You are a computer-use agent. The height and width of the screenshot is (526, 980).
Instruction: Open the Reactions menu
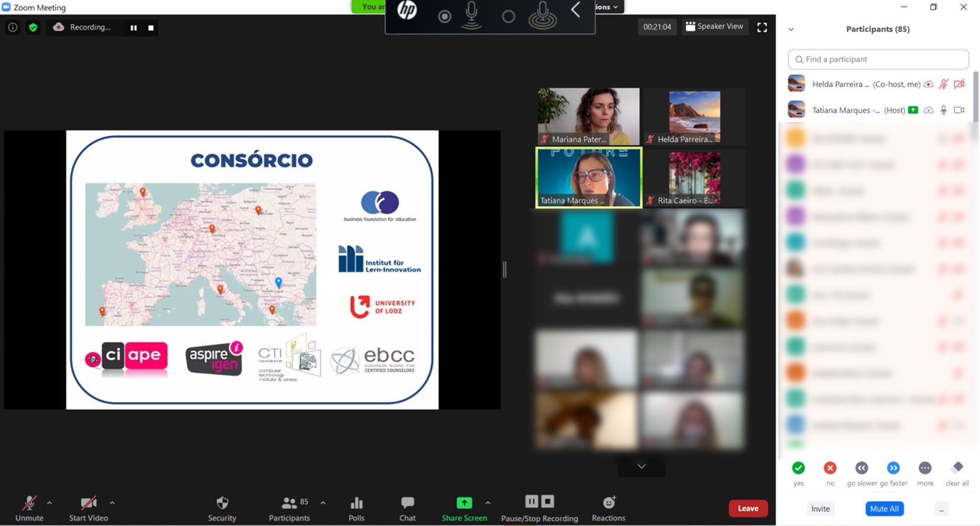(609, 509)
